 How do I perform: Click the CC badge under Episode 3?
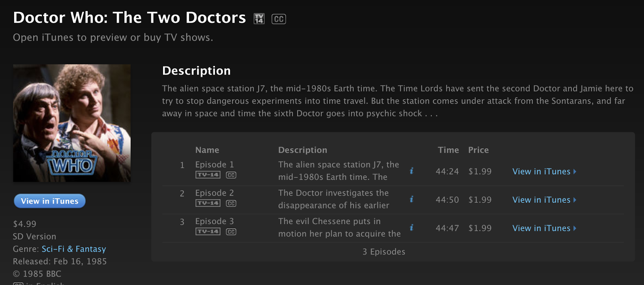[x=231, y=231]
